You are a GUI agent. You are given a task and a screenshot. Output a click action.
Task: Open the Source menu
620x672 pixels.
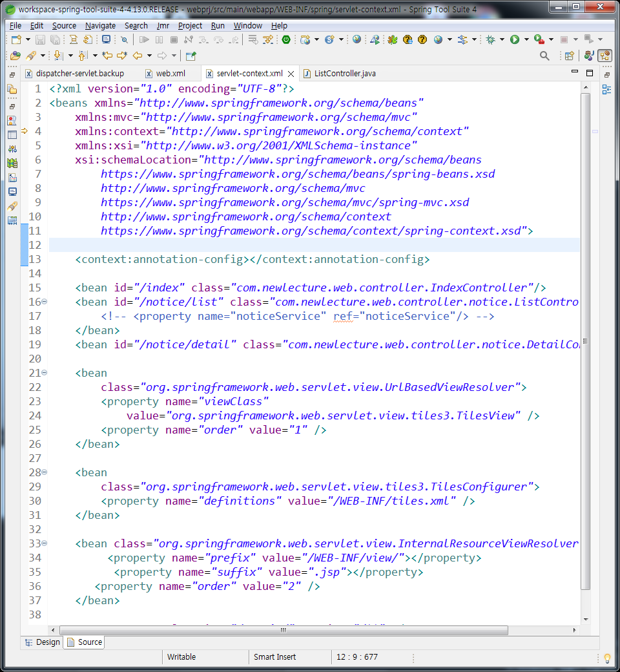[65, 26]
